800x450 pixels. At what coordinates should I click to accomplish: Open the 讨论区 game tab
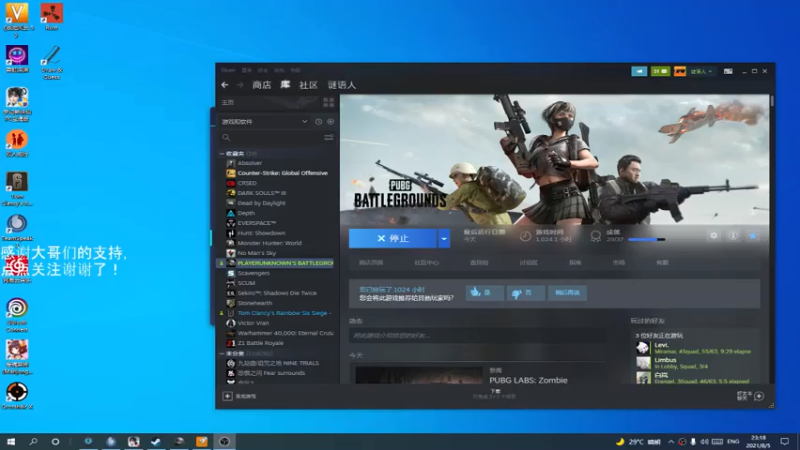[528, 262]
